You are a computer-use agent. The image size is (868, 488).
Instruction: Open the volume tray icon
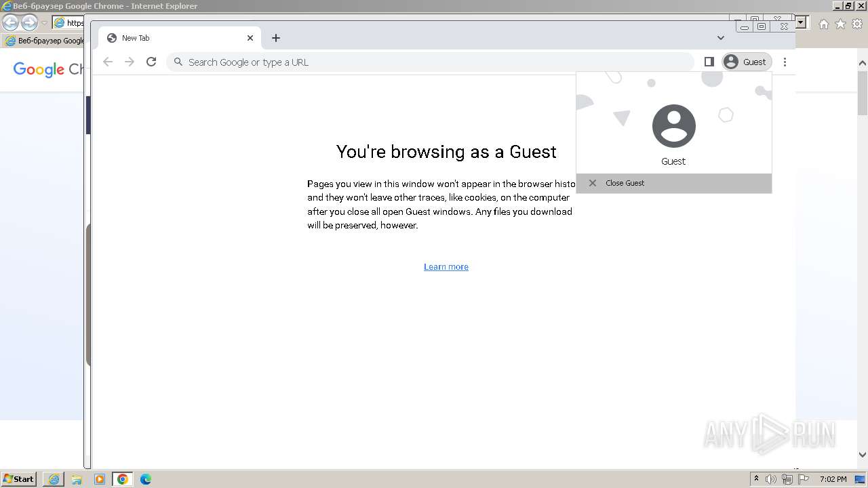tap(771, 479)
